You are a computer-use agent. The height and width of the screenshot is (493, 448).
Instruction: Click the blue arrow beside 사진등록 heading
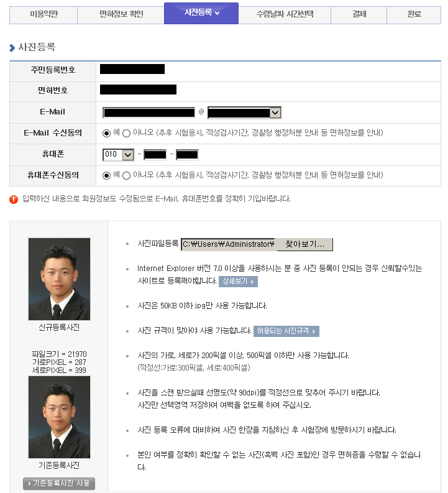[x=12, y=48]
